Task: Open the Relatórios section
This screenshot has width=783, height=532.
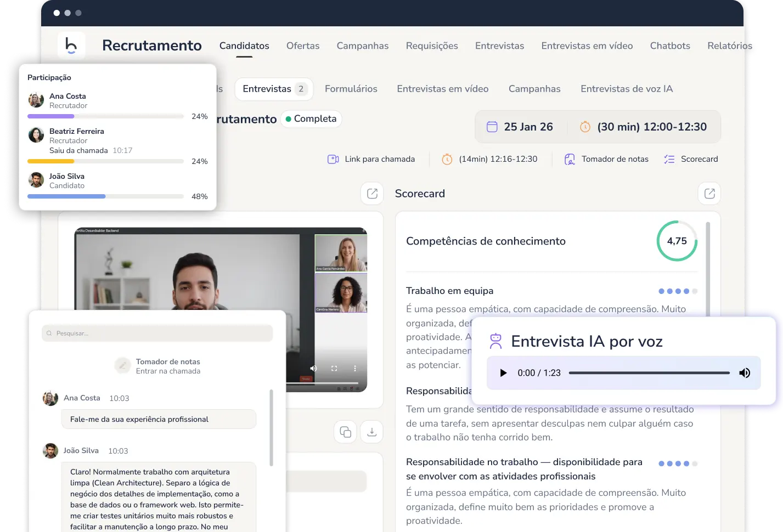Action: (x=730, y=46)
